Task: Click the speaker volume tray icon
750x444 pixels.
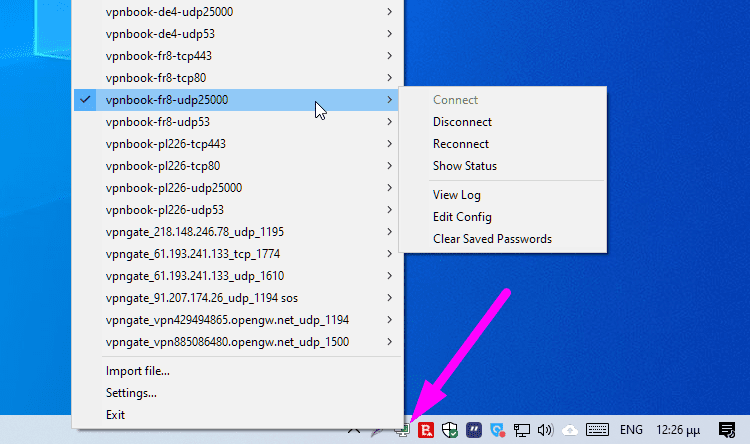Action: tap(545, 430)
